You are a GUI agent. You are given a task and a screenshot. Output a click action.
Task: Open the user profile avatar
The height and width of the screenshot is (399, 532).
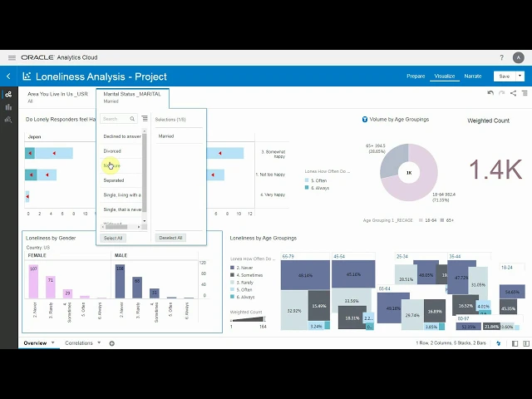(518, 57)
